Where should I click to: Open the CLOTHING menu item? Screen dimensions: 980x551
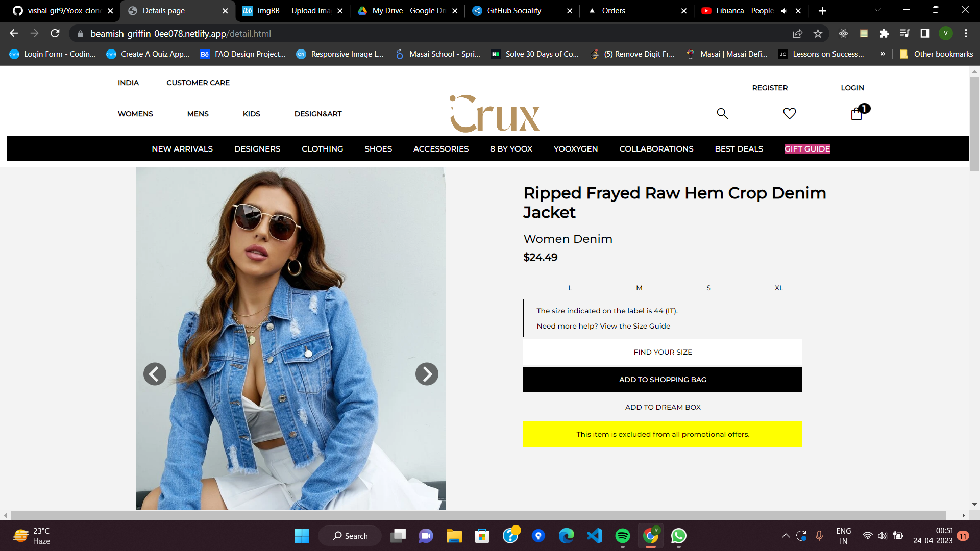pos(322,148)
